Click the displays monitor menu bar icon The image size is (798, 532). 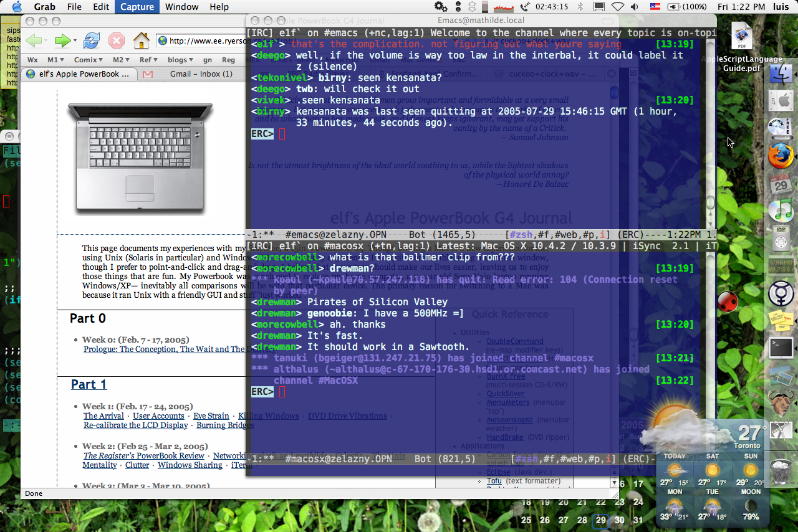pyautogui.click(x=598, y=7)
